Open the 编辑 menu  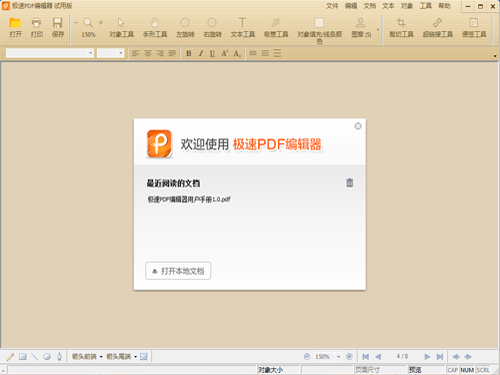pos(351,6)
